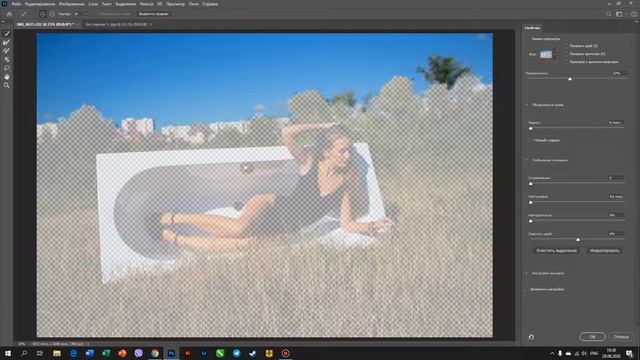Open the notification center icon
Image resolution: width=640 pixels, height=360 pixels.
(x=629, y=353)
